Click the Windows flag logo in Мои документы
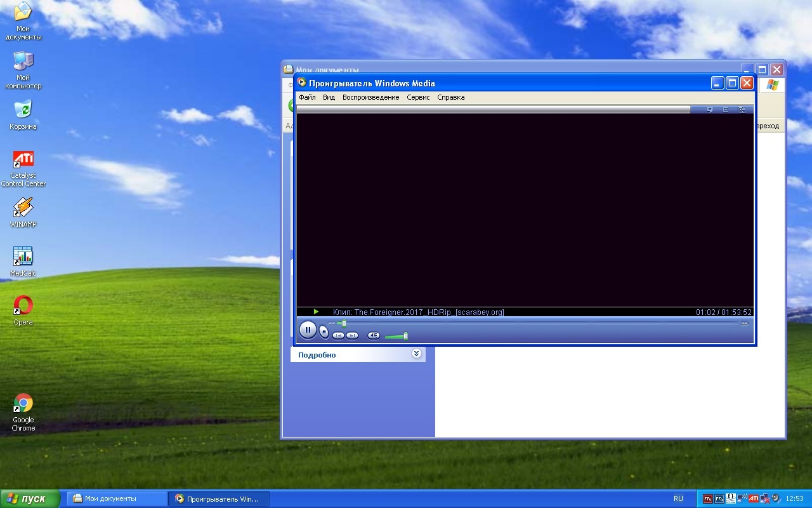 (772, 85)
